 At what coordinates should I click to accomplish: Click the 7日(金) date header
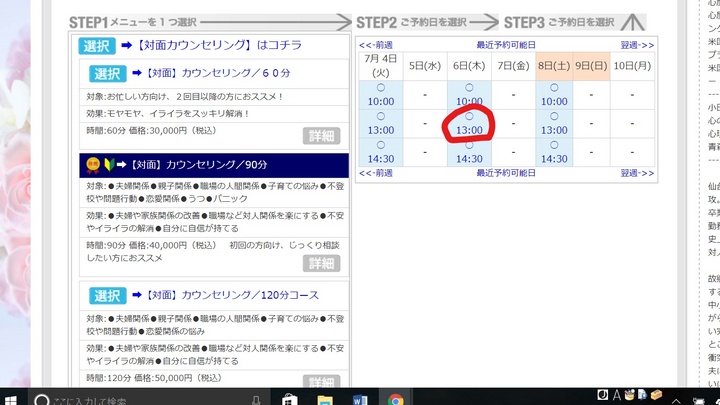[513, 66]
